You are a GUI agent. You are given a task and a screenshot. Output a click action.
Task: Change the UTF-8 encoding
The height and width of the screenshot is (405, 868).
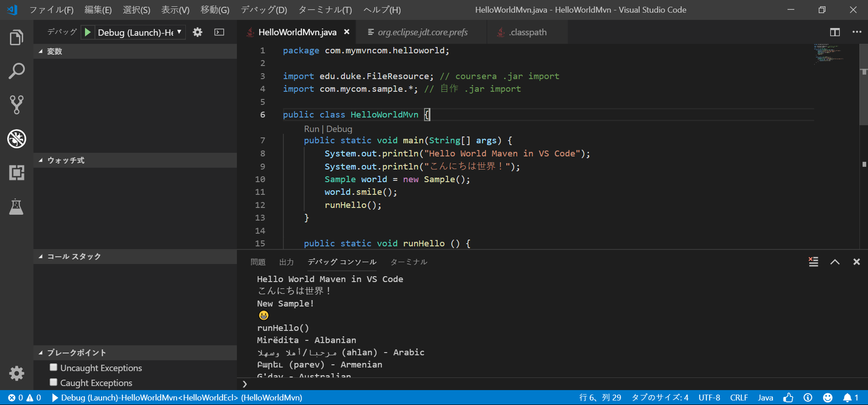click(x=709, y=398)
